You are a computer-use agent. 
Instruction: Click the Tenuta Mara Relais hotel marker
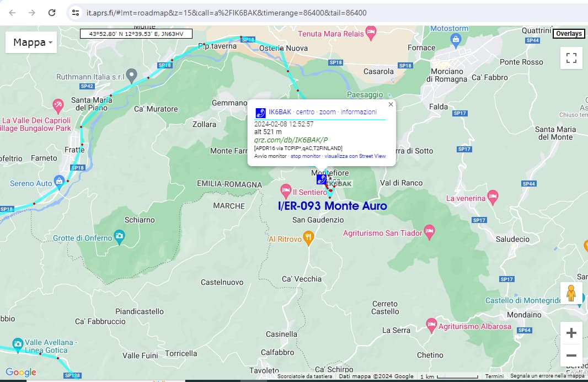point(371,33)
